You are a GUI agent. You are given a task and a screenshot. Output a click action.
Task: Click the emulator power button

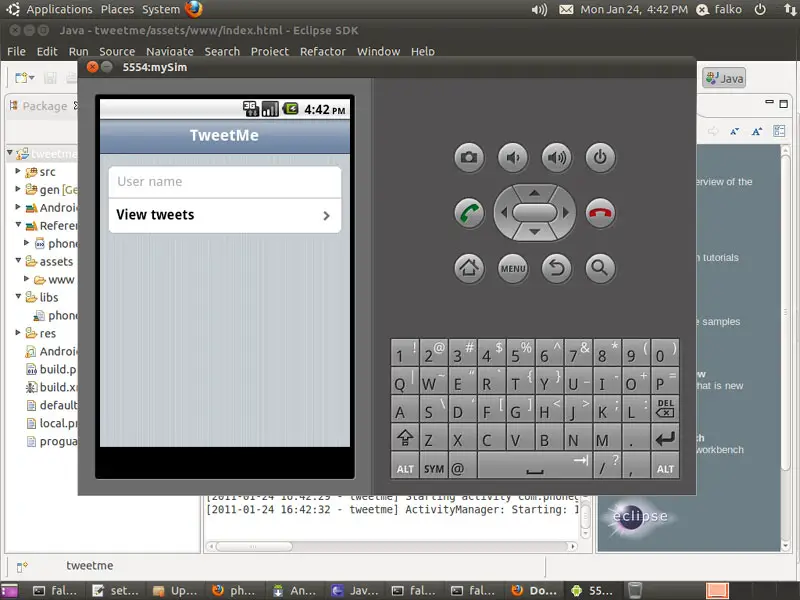(x=600, y=157)
